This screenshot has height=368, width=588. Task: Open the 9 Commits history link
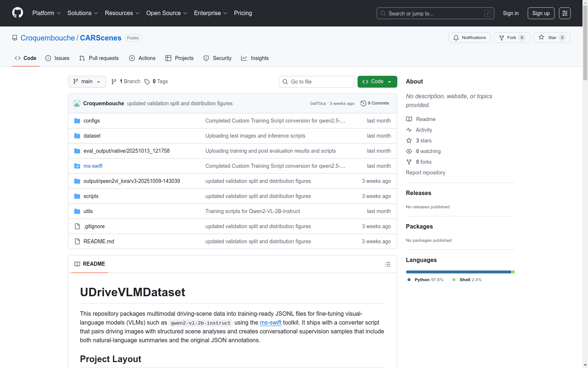pyautogui.click(x=374, y=103)
